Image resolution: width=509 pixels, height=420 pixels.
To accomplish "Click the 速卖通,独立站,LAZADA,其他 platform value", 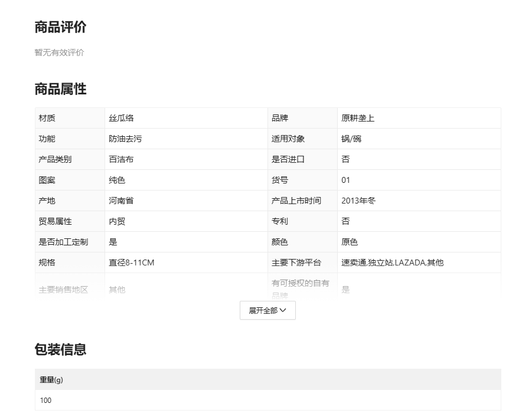I will pyautogui.click(x=392, y=262).
